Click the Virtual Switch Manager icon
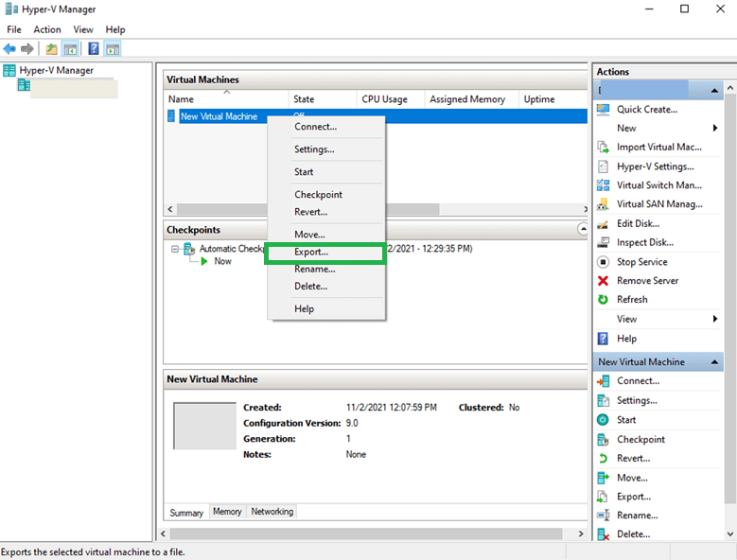Screen dimensions: 737x560 point(603,185)
